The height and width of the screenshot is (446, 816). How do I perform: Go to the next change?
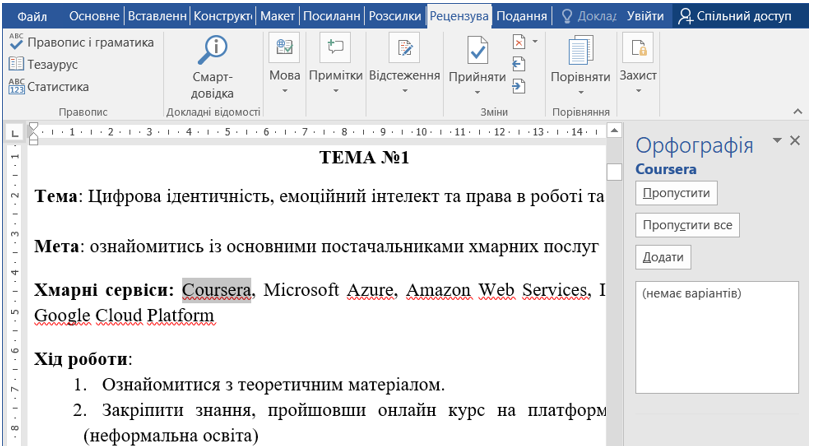(x=518, y=86)
